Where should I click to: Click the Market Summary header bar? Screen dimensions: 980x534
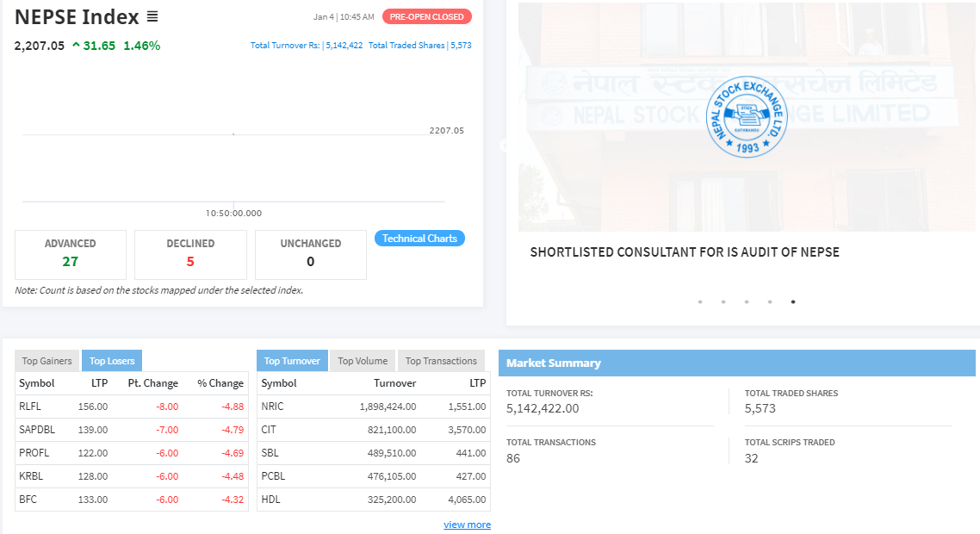[x=737, y=363]
